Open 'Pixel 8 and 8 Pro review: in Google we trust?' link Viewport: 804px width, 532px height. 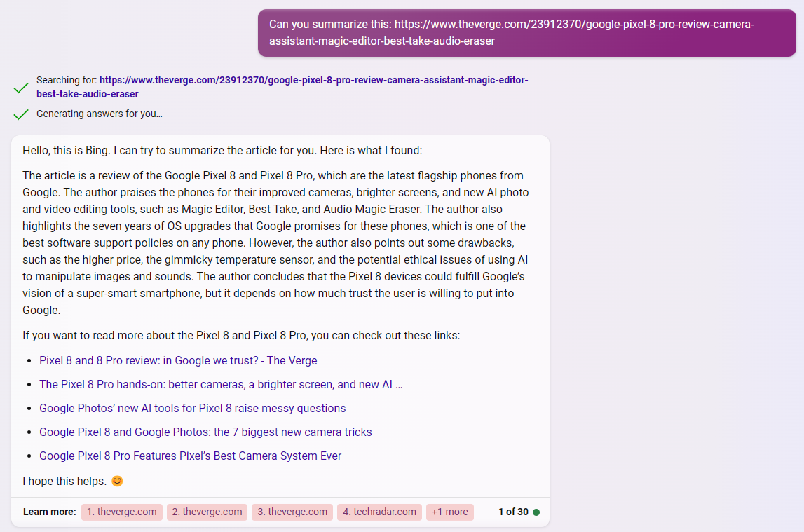click(x=178, y=360)
